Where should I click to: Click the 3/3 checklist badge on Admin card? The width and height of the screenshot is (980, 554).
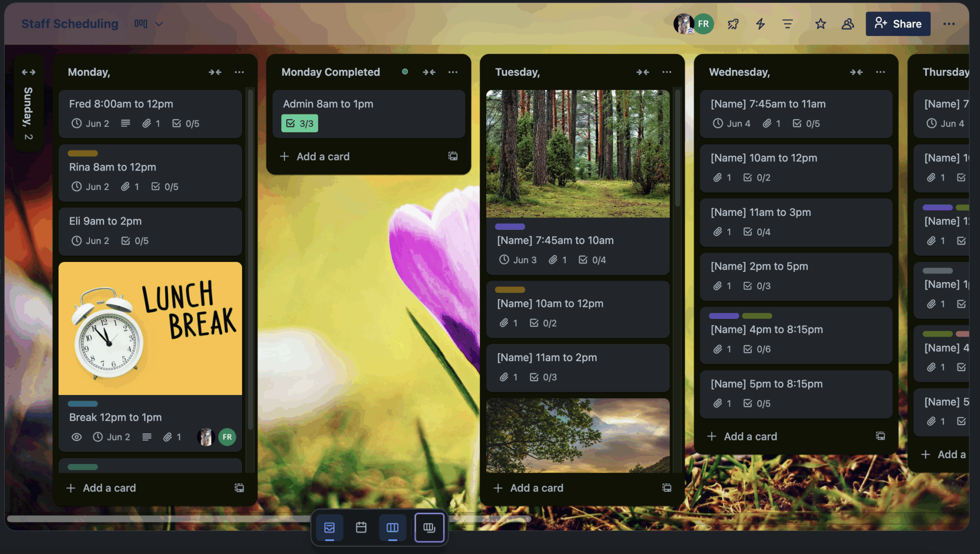point(299,123)
